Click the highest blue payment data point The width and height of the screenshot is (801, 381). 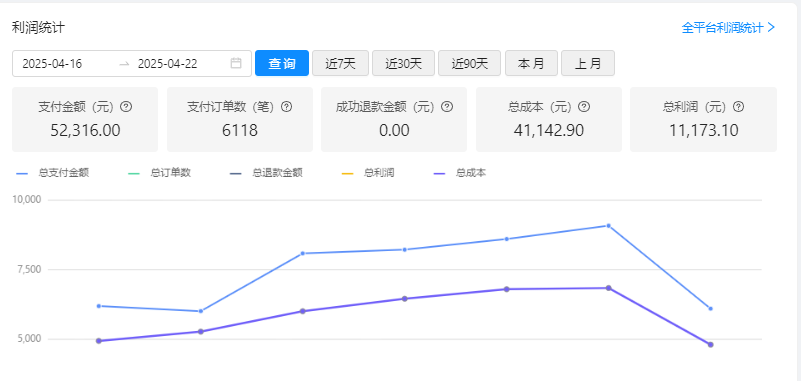[x=608, y=225]
